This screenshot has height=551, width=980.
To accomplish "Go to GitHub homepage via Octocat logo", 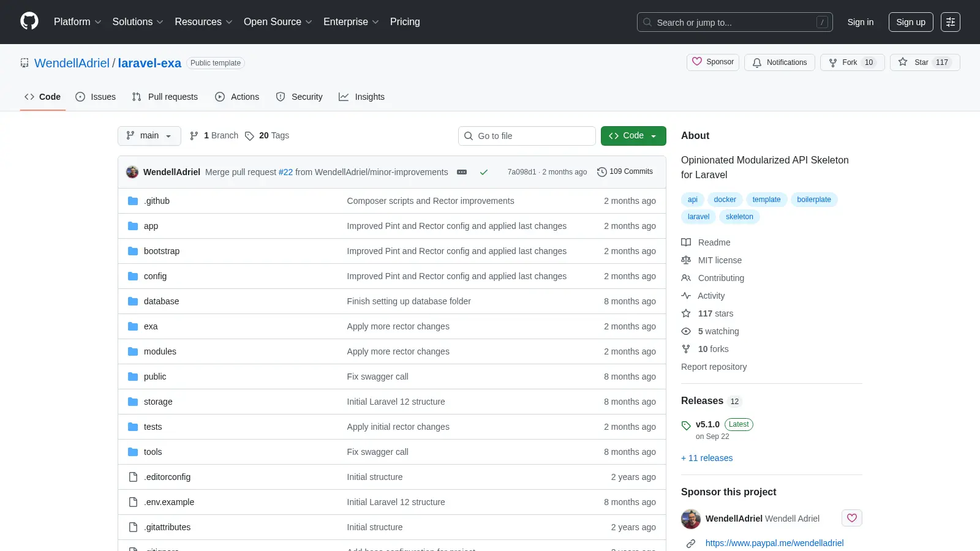I will (29, 21).
